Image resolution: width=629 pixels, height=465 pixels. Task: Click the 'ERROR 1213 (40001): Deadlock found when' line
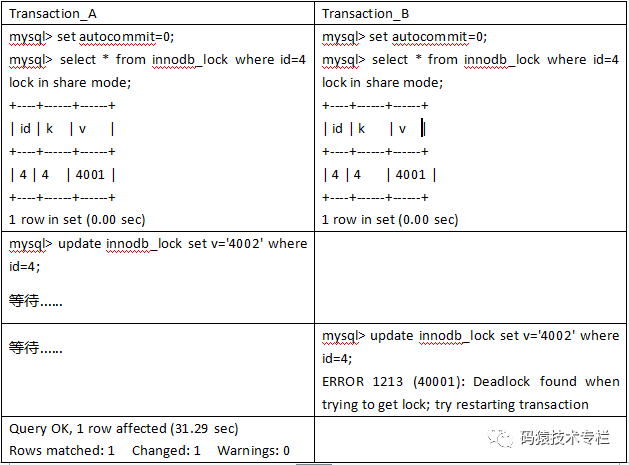(471, 382)
